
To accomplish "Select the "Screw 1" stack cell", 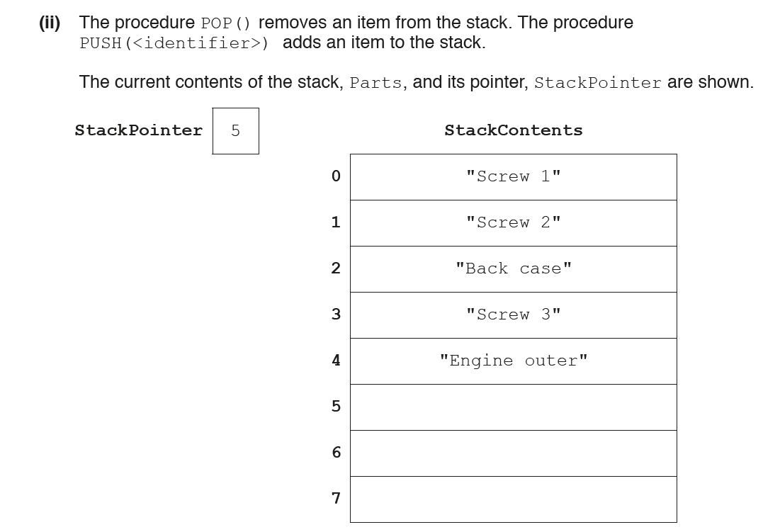I will coord(513,177).
